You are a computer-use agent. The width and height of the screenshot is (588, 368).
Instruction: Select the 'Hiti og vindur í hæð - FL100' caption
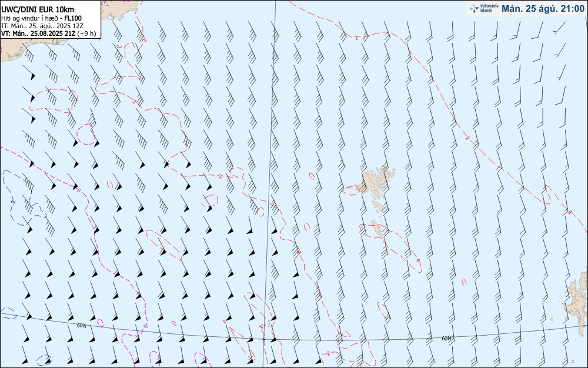tap(41, 18)
